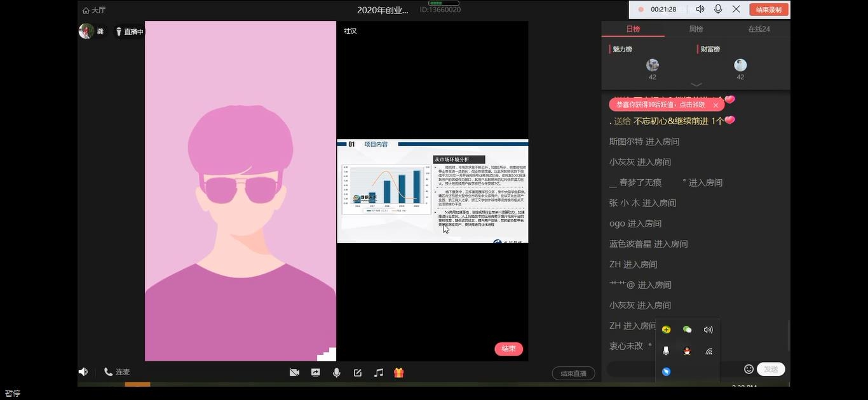Screen dimensions: 868x400
Task: Toggle the speaker volume at bottom left
Action: (83, 371)
